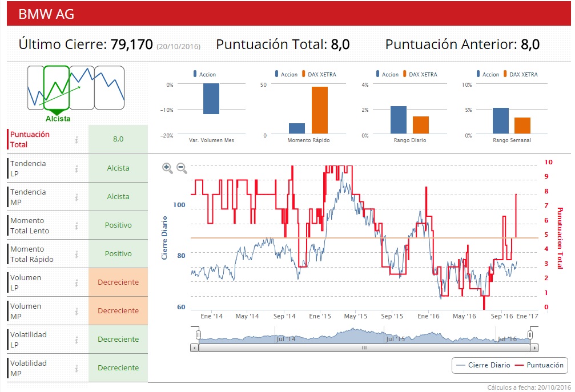Click the Rango Semanal chart label
The image size is (575, 392).
point(512,140)
